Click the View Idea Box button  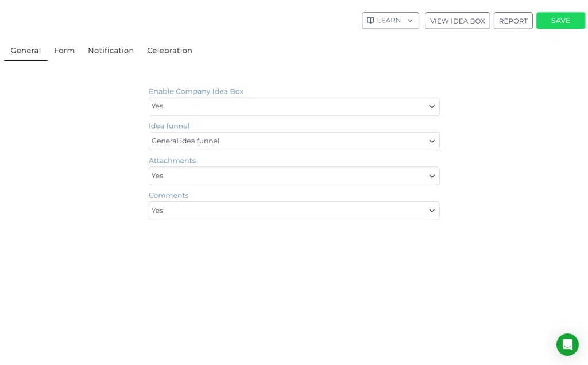point(458,21)
